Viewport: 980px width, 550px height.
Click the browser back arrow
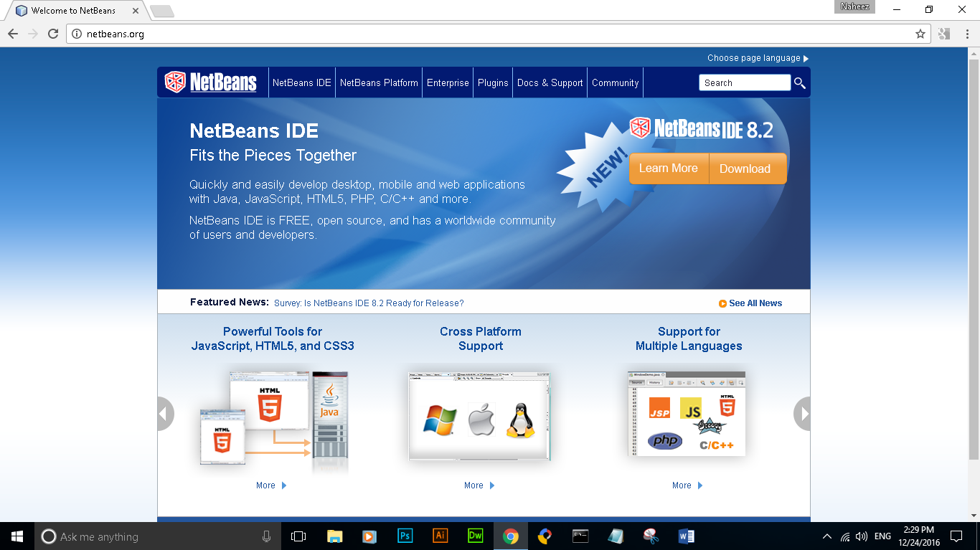point(13,34)
